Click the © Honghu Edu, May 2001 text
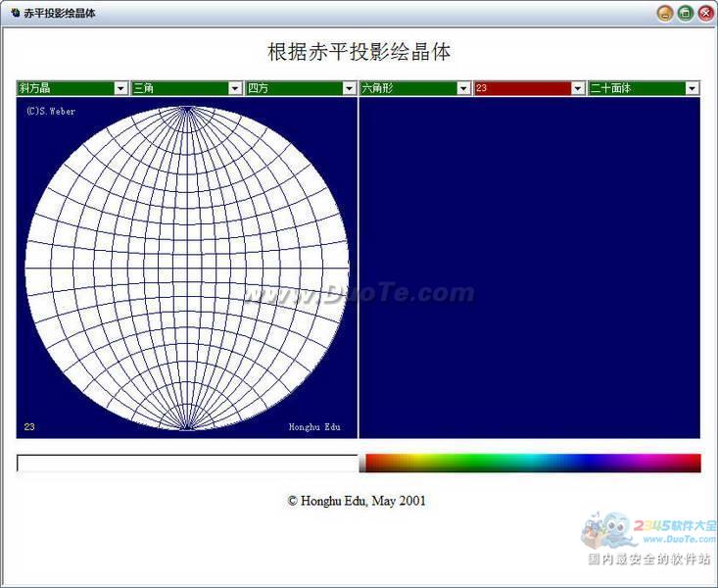The height and width of the screenshot is (588, 718). (x=357, y=501)
